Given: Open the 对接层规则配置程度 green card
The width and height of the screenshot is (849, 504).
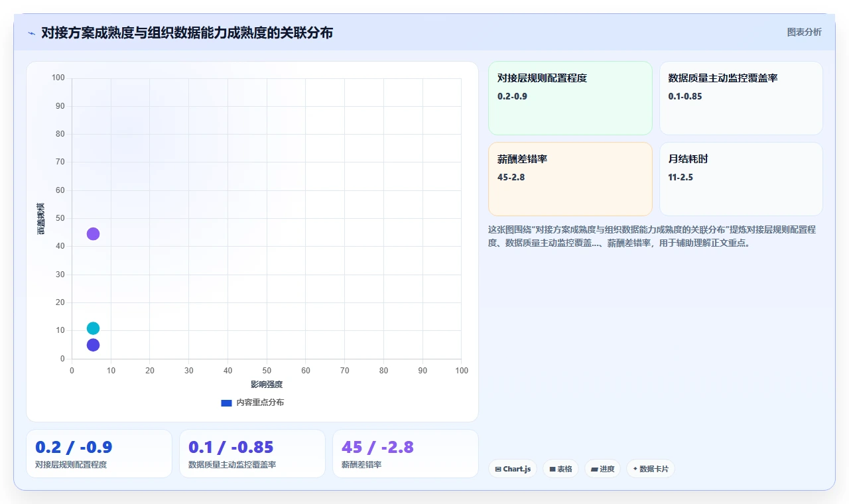Looking at the screenshot, I should click(x=570, y=98).
